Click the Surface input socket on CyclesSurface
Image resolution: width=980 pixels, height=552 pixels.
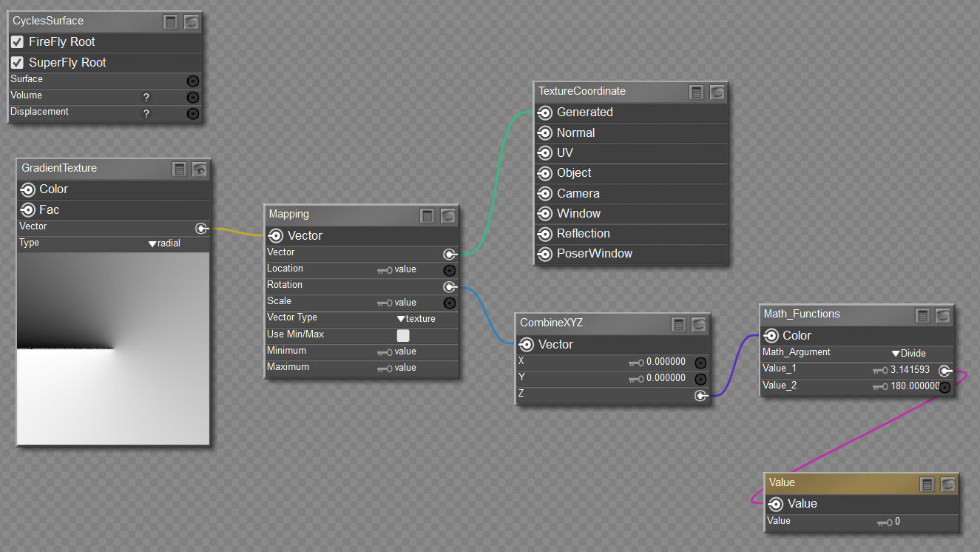click(193, 81)
